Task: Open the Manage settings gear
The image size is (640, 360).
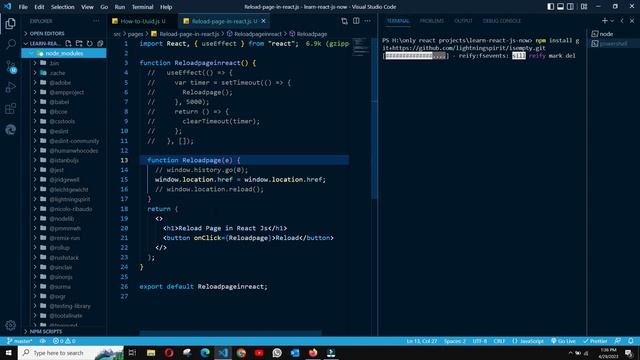Action: 11,325
